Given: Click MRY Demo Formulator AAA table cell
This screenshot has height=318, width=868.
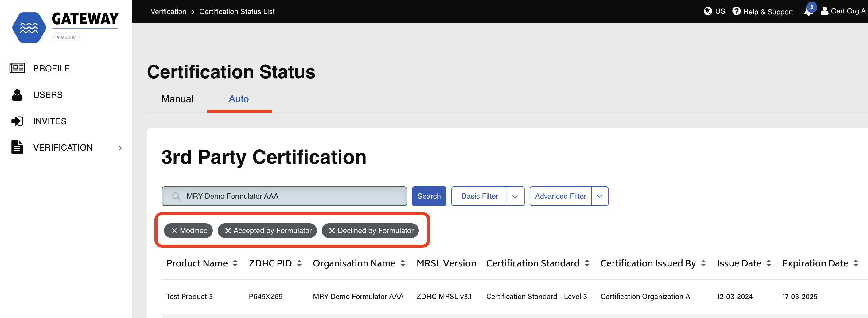Looking at the screenshot, I should [358, 297].
